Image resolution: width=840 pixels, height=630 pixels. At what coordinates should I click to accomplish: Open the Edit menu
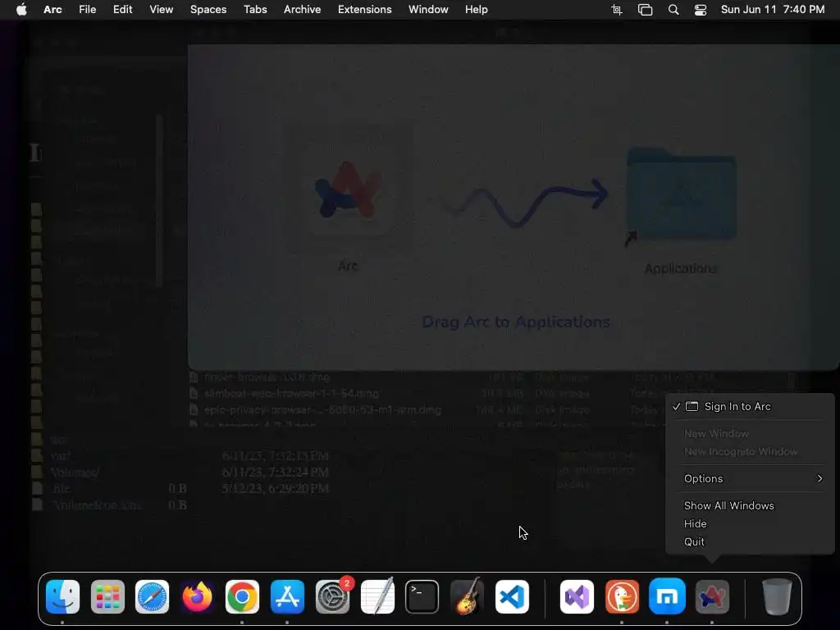point(123,10)
